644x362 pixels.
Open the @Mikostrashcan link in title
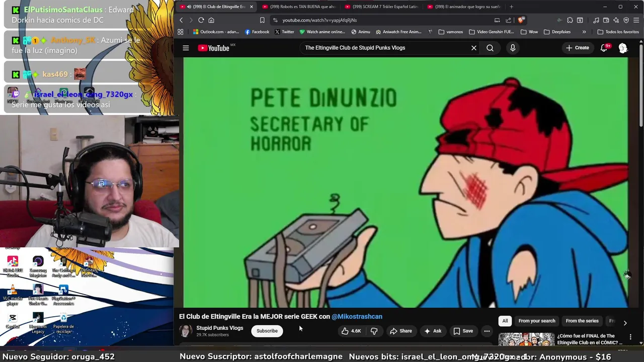357,316
